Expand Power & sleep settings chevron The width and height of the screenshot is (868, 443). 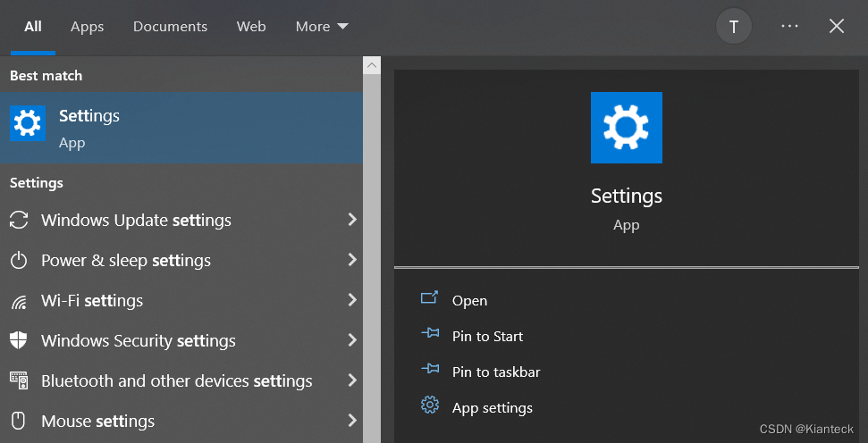pyautogui.click(x=352, y=259)
